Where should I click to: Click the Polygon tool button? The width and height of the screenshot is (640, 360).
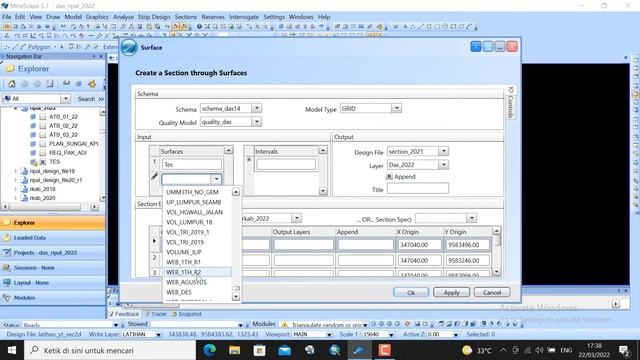[39, 47]
